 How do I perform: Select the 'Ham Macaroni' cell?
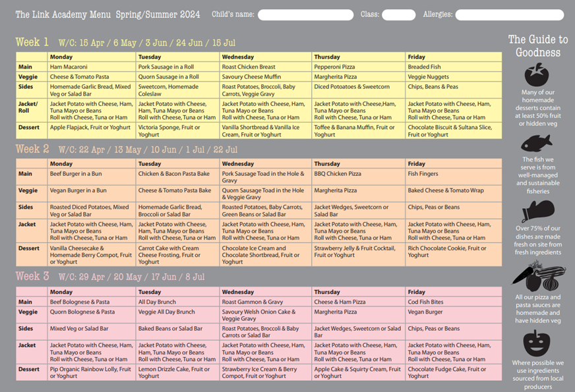tap(92, 67)
